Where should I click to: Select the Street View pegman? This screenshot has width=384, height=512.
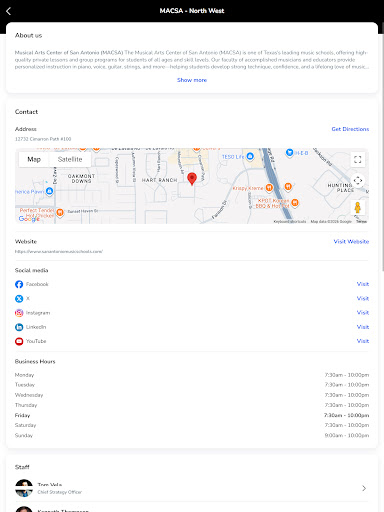pyautogui.click(x=358, y=208)
